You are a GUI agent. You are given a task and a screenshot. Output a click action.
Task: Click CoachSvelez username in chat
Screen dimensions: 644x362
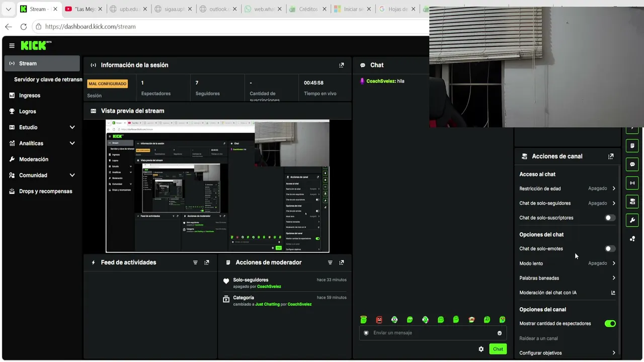[381, 81]
